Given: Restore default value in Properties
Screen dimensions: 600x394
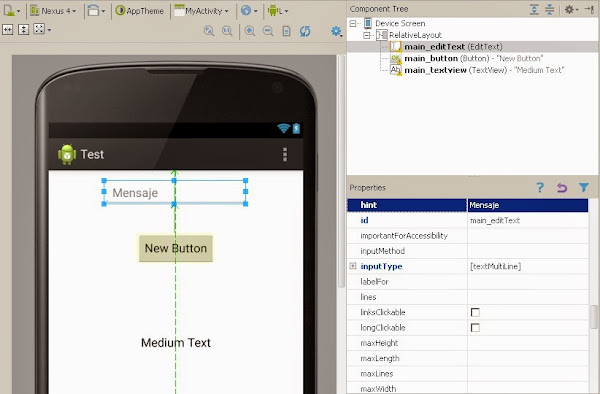Looking at the screenshot, I should [562, 187].
